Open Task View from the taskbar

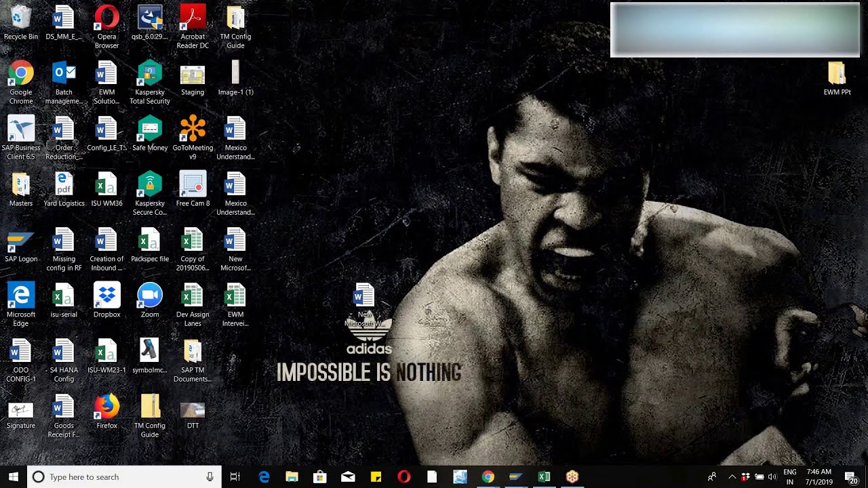tap(235, 477)
